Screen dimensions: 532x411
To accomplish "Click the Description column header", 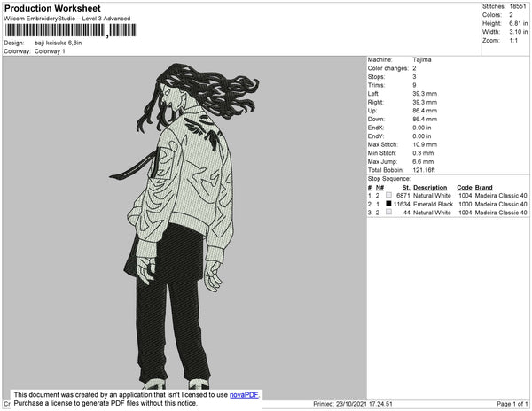I will pyautogui.click(x=430, y=188).
